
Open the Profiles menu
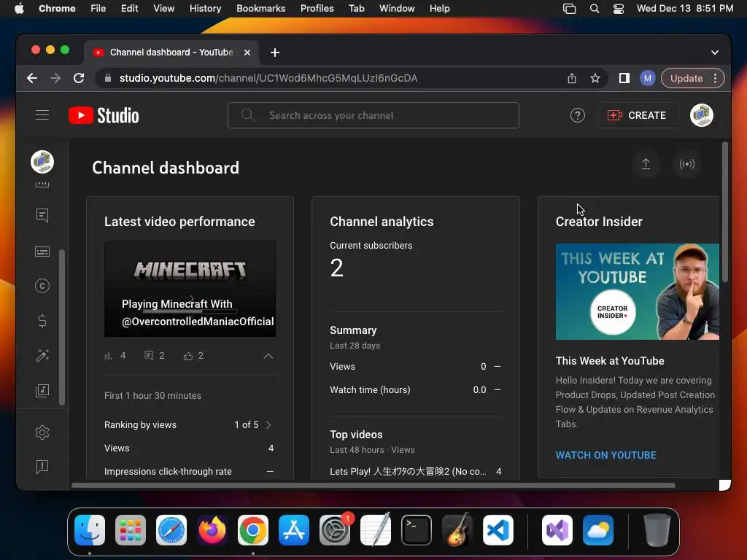[317, 9]
